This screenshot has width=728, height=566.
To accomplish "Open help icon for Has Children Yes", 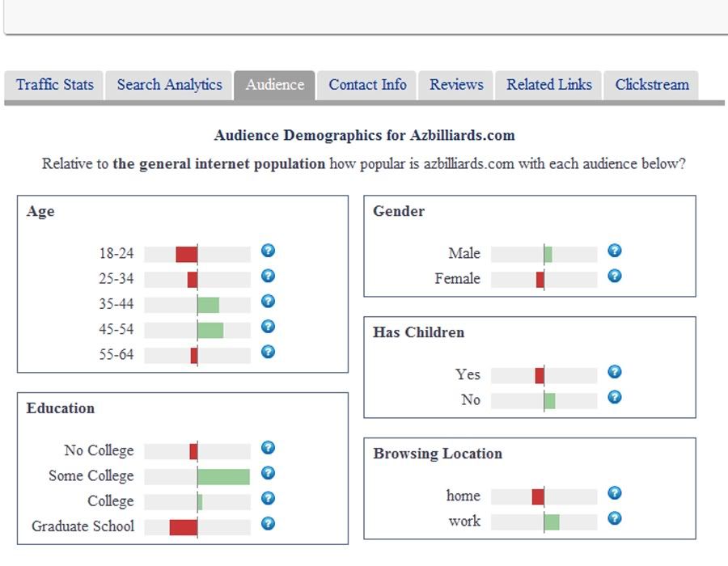I will (615, 372).
